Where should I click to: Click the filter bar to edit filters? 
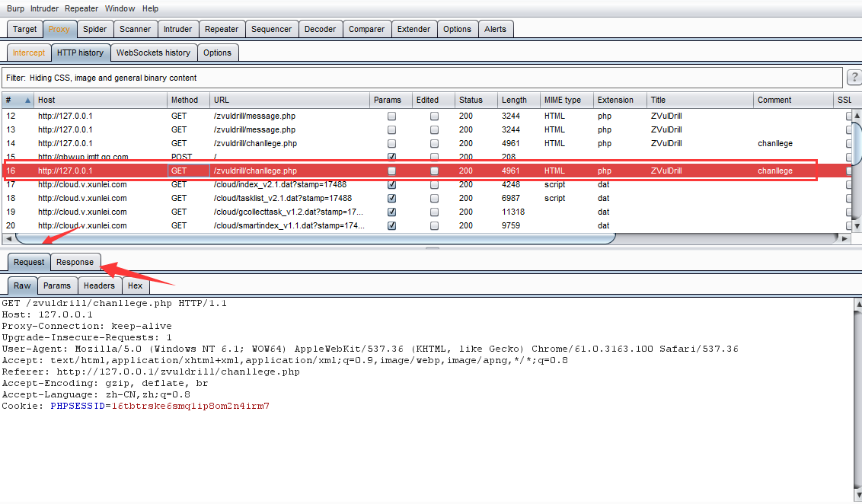pos(422,78)
